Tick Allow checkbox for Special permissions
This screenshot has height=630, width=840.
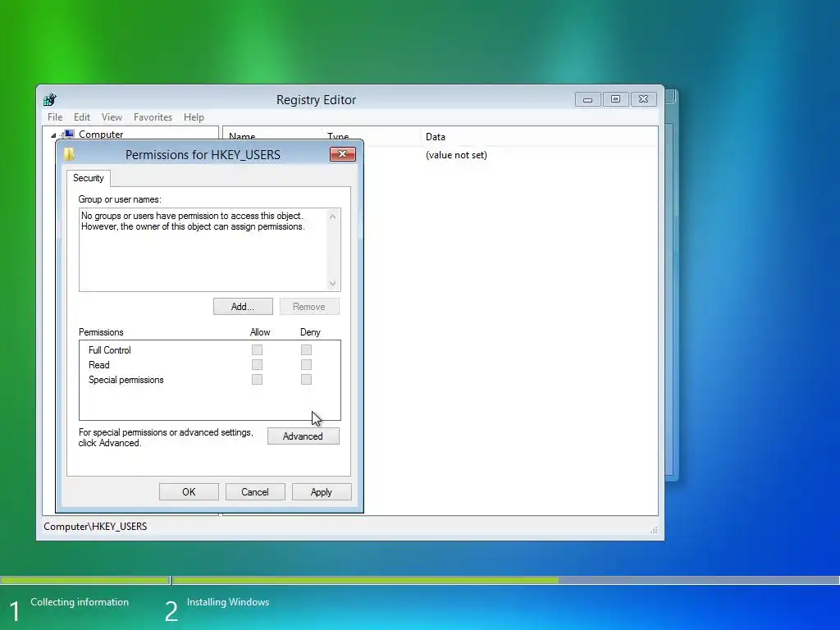tap(257, 379)
